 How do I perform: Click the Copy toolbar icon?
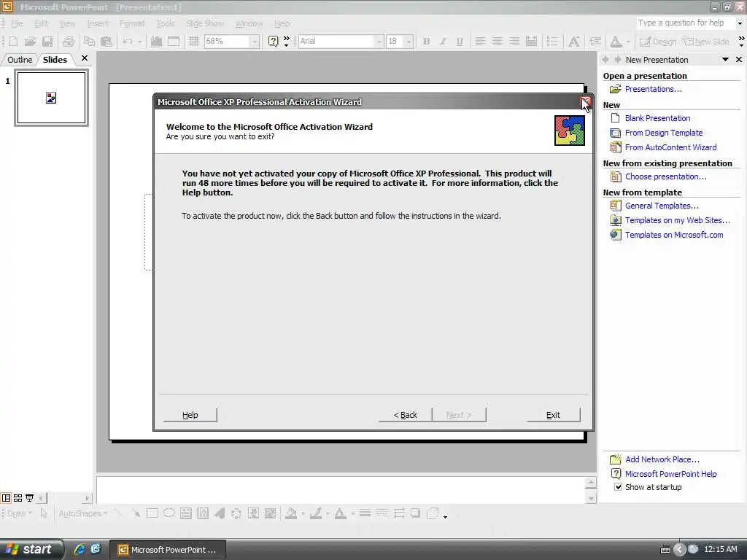(x=88, y=42)
